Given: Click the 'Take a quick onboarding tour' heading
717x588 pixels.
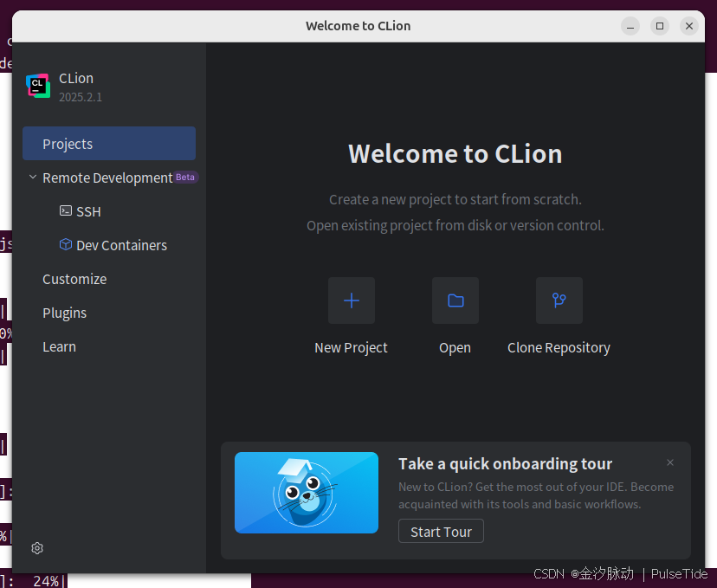Looking at the screenshot, I should click(x=506, y=464).
